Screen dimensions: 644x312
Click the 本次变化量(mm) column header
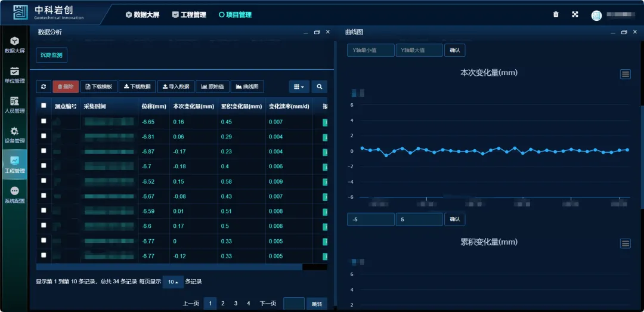click(x=193, y=106)
